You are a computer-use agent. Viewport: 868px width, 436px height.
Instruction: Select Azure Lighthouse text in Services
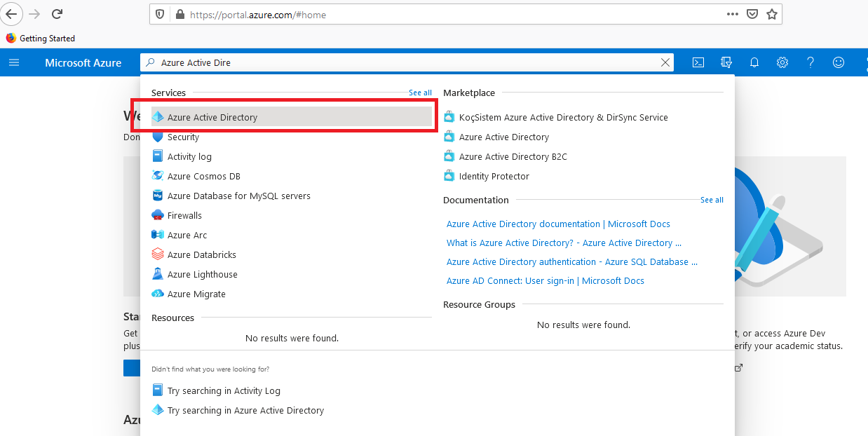tap(203, 274)
